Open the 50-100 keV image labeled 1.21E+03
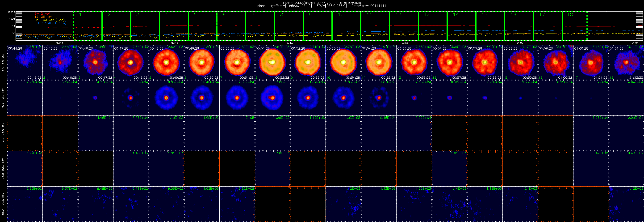The width and height of the screenshot is (644, 222). pyautogui.click(x=520, y=204)
